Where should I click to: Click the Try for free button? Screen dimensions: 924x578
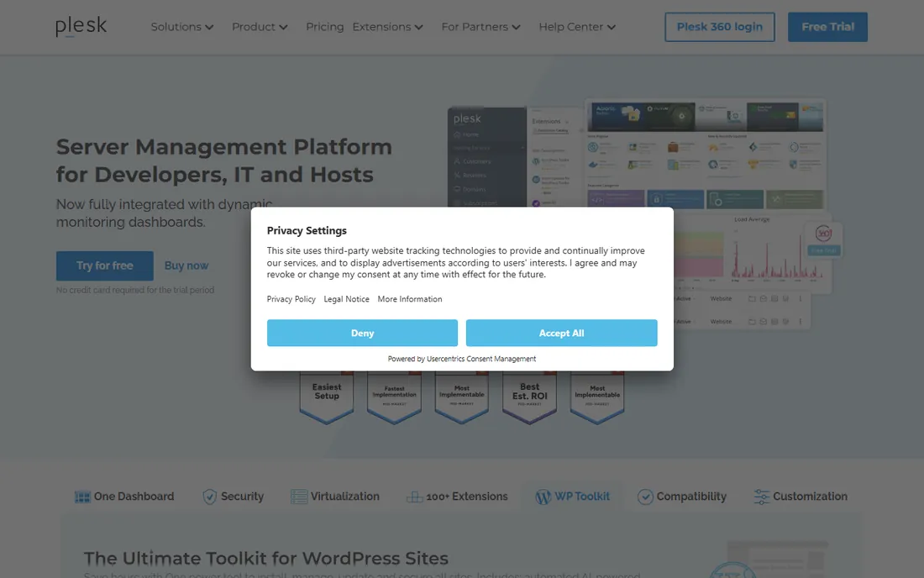105,265
